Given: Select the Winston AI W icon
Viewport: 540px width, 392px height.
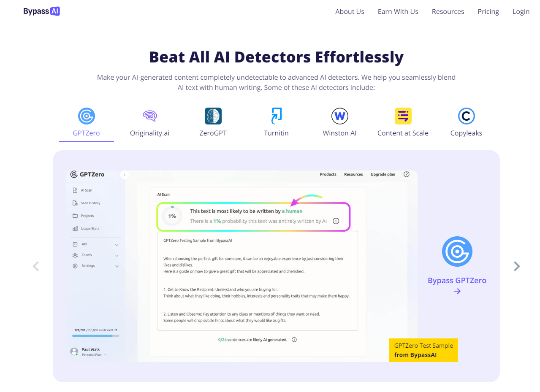Looking at the screenshot, I should (340, 116).
